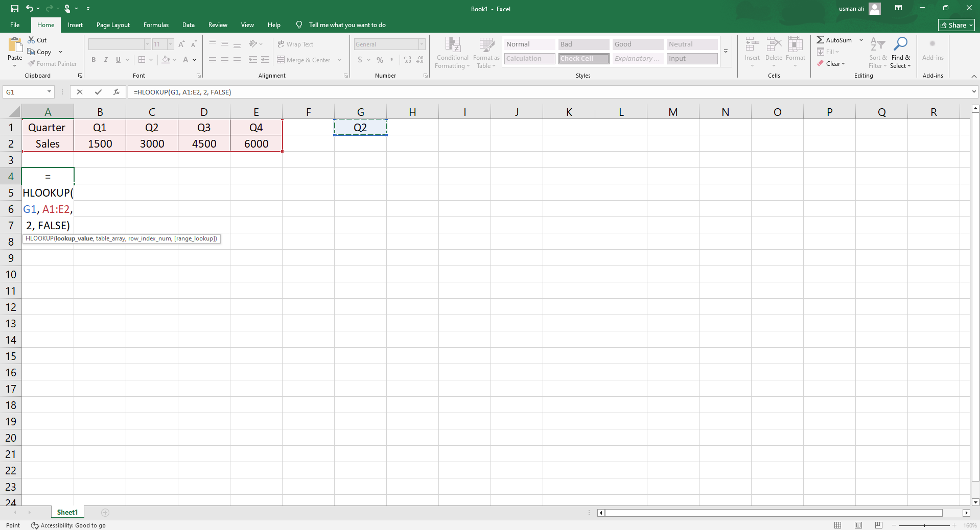980x530 pixels.
Task: Apply the Neutral cell style
Action: point(692,44)
